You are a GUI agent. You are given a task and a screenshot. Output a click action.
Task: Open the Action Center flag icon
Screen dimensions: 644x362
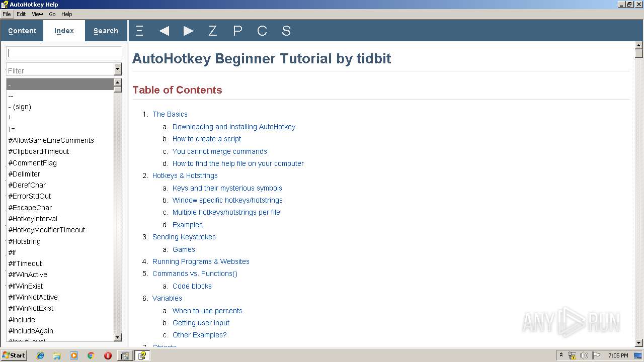(596, 355)
